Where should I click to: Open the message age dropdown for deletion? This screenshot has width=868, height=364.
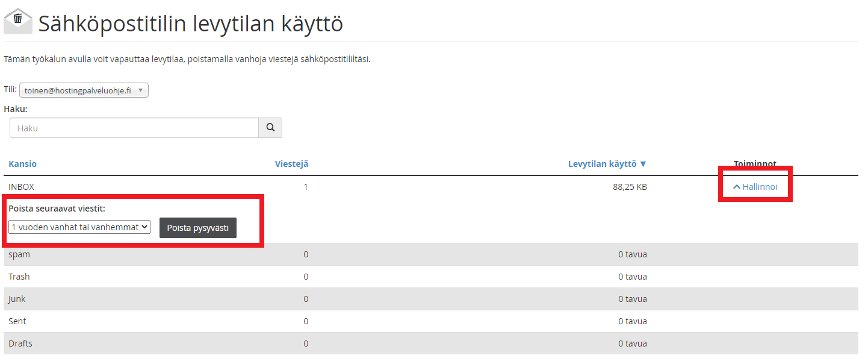[x=79, y=227]
